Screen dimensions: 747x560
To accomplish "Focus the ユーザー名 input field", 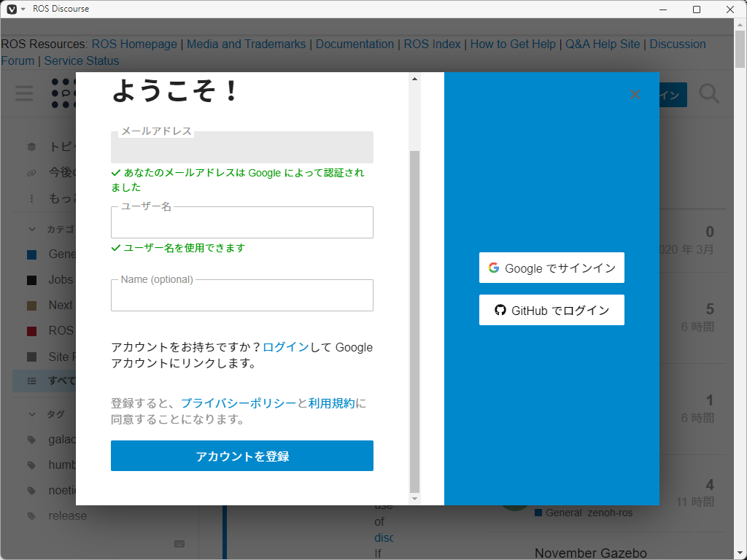I will (242, 222).
